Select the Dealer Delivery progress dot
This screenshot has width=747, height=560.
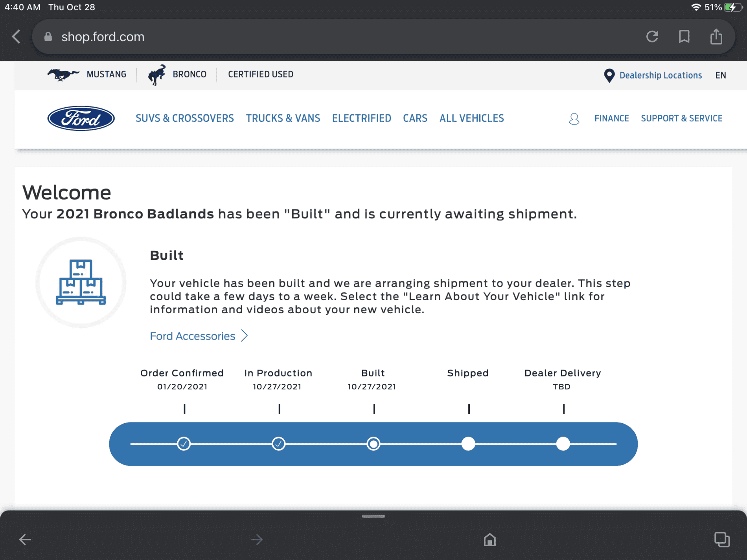coord(563,444)
